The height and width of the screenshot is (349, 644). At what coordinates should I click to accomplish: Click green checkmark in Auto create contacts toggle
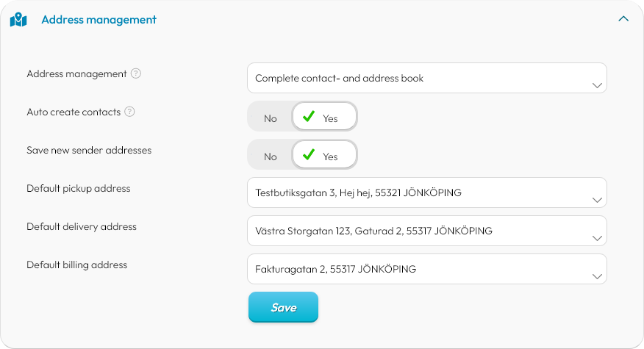(x=309, y=116)
